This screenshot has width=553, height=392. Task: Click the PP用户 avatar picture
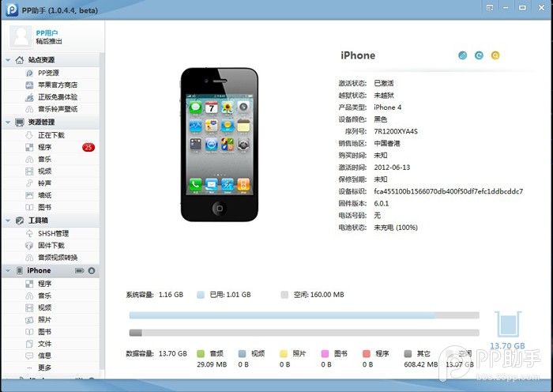tap(21, 36)
